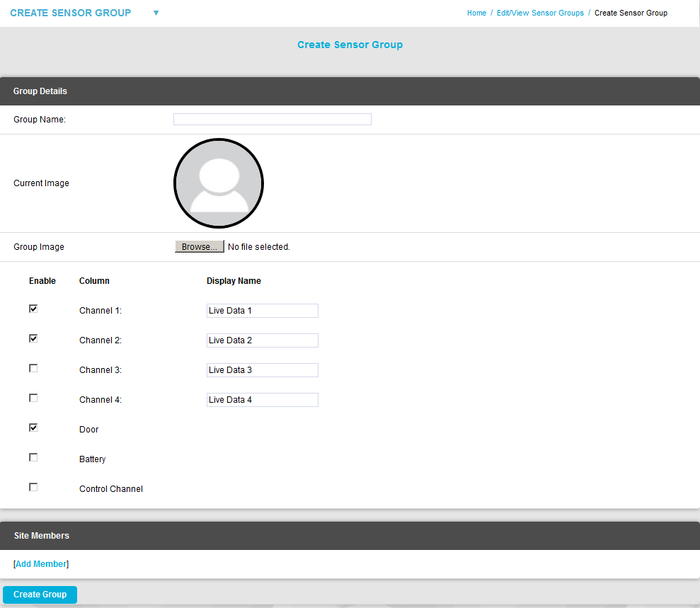700x608 pixels.
Task: Open Edit/View Sensor Groups breadcrumb link
Action: click(540, 13)
